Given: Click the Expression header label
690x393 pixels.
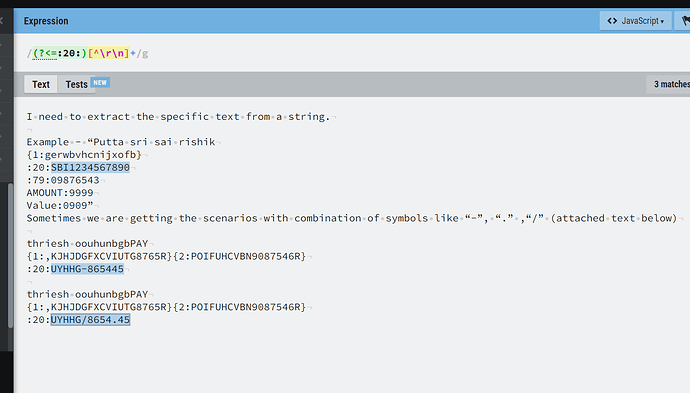Looking at the screenshot, I should [x=46, y=21].
